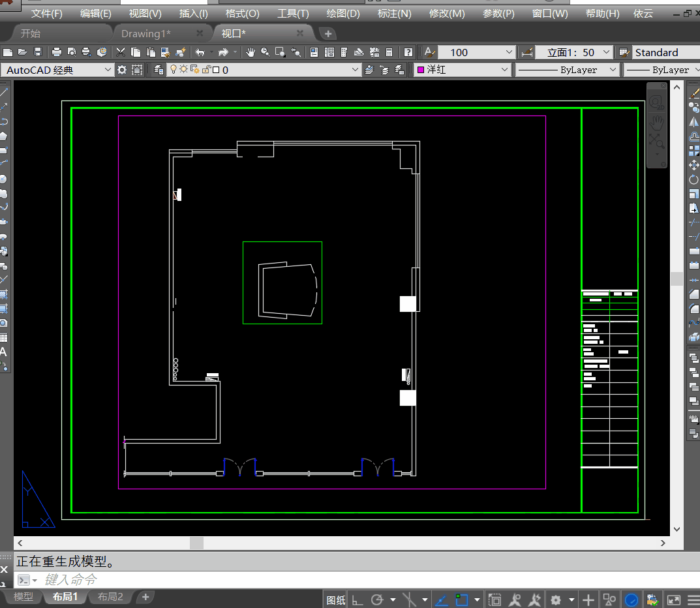Click the Layer Previous icon
The image size is (700, 608).
click(384, 70)
